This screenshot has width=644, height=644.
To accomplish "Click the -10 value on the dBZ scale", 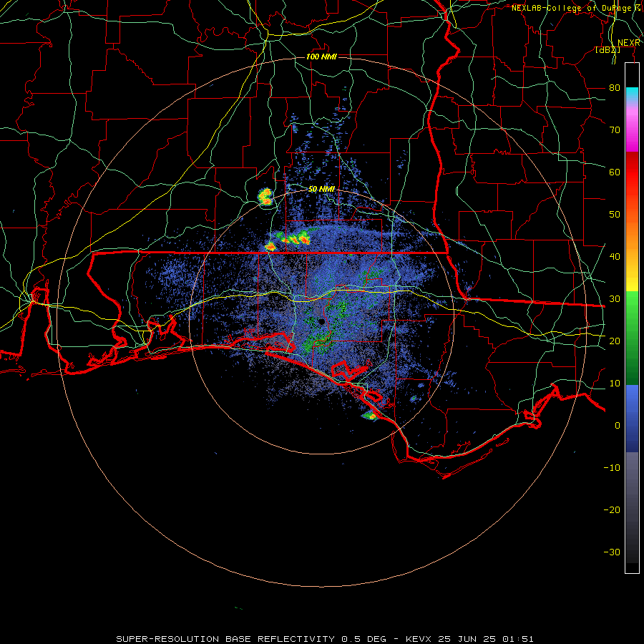I will pyautogui.click(x=612, y=468).
